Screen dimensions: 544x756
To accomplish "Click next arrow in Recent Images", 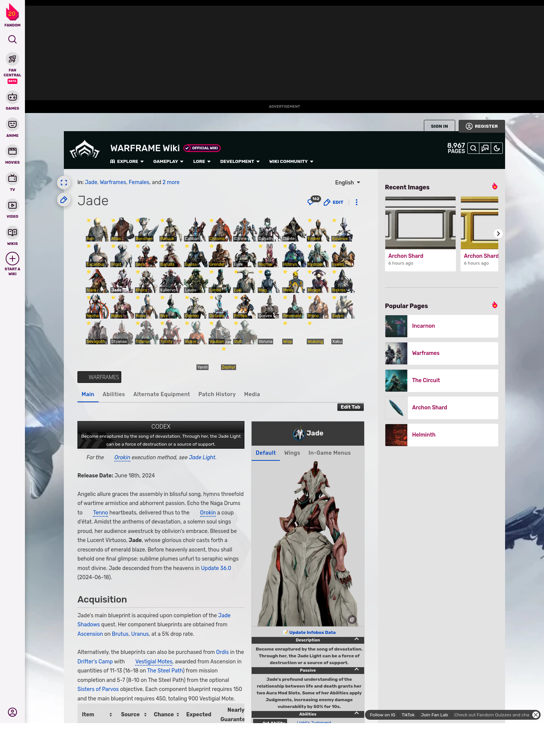I will [498, 234].
